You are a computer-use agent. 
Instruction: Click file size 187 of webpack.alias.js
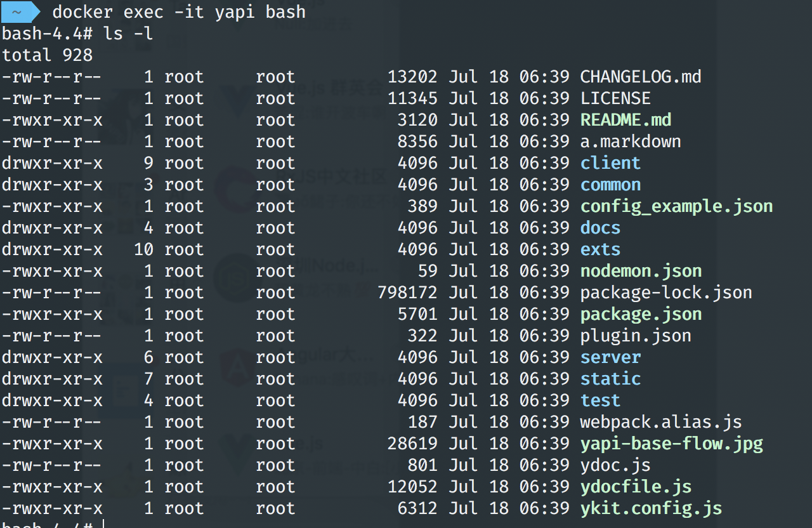pos(422,422)
